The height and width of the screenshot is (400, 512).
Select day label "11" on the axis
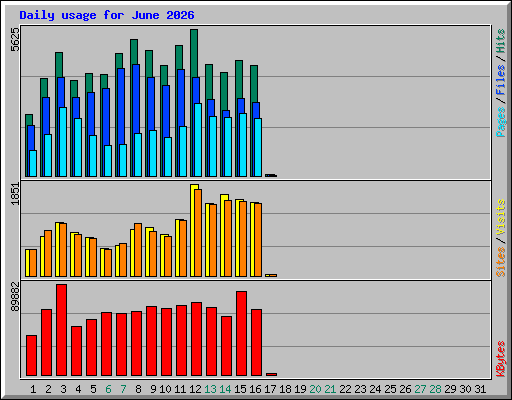[x=180, y=389]
